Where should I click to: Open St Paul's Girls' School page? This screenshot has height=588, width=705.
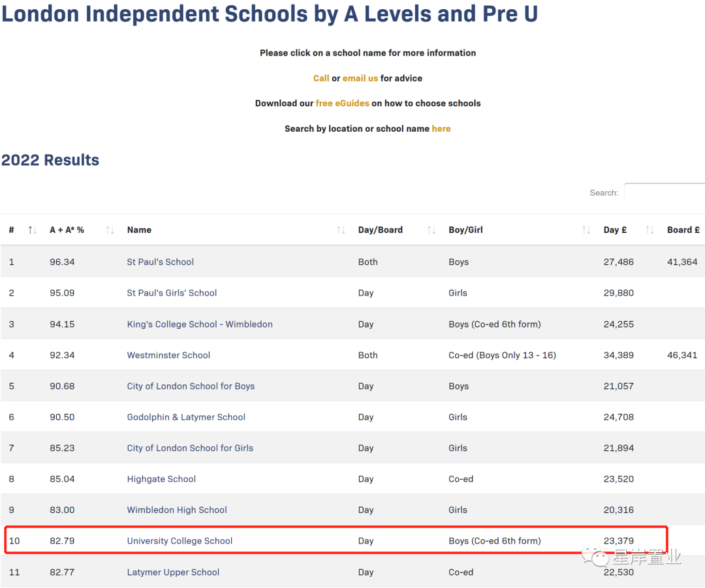(172, 292)
